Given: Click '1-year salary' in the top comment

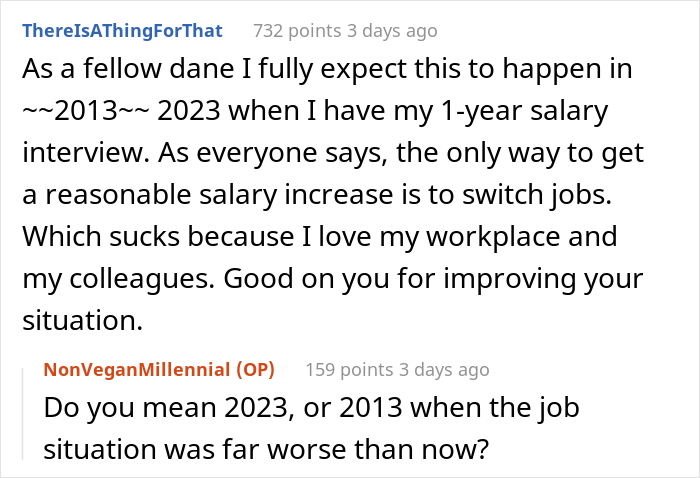Looking at the screenshot, I should coord(537,109).
